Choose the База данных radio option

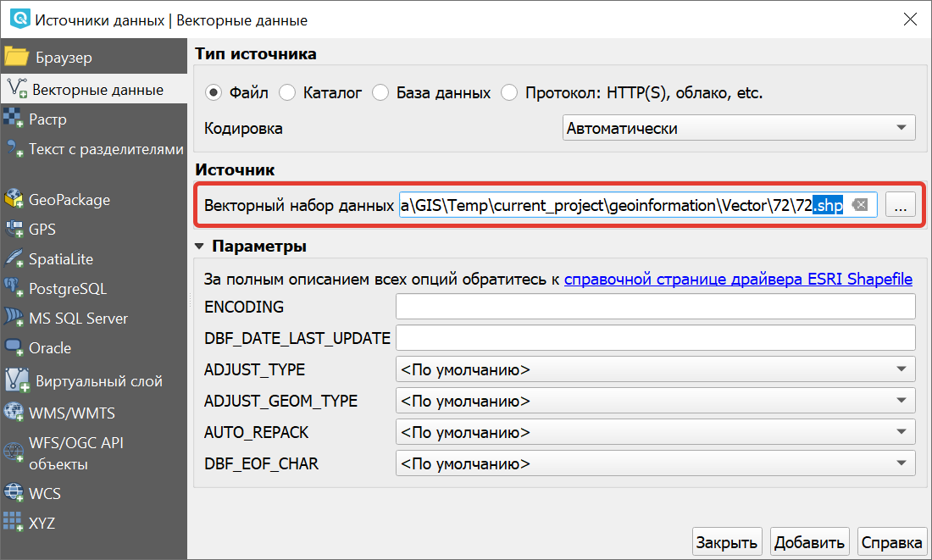(380, 92)
